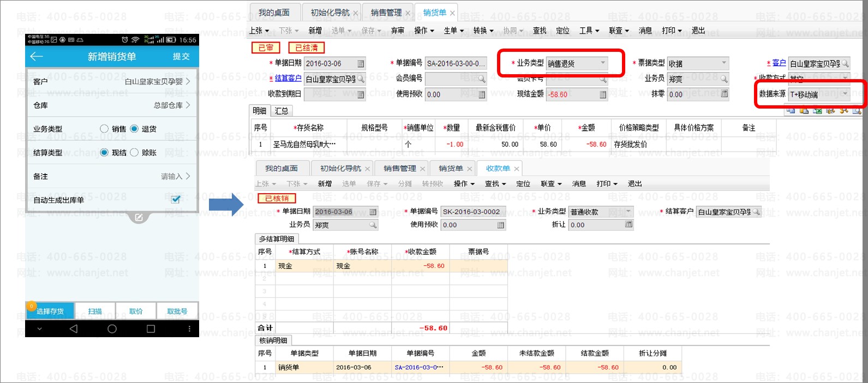Open calculator icon in 折让 field

point(628,225)
